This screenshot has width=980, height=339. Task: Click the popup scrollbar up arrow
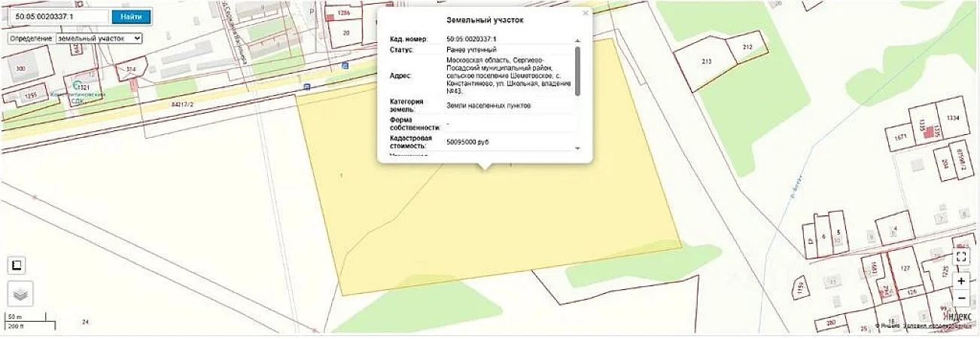coord(577,41)
